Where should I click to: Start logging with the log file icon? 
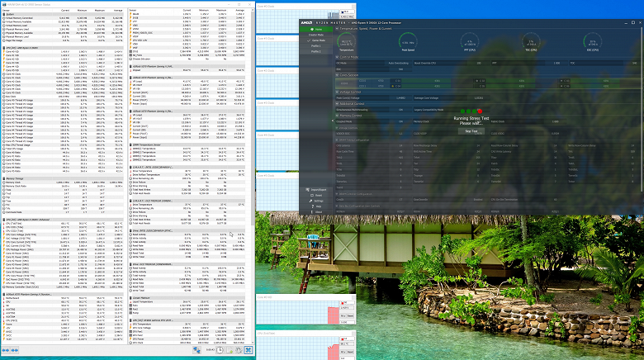click(230, 350)
